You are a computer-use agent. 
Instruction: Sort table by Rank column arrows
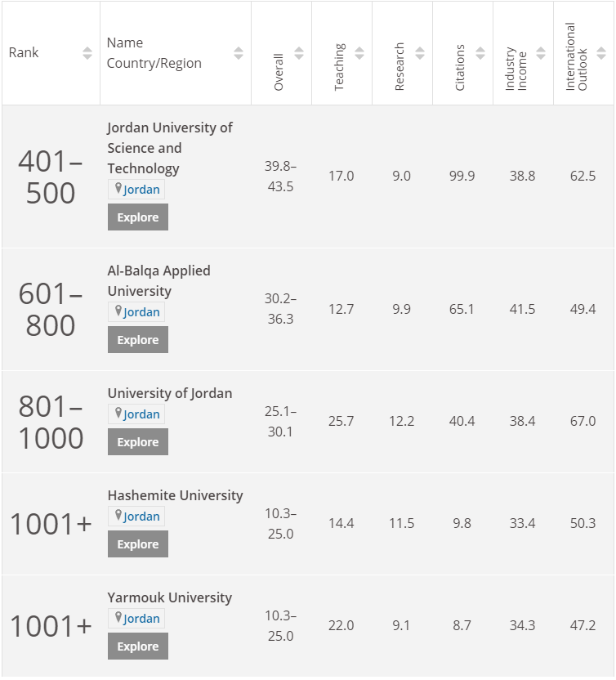(87, 53)
